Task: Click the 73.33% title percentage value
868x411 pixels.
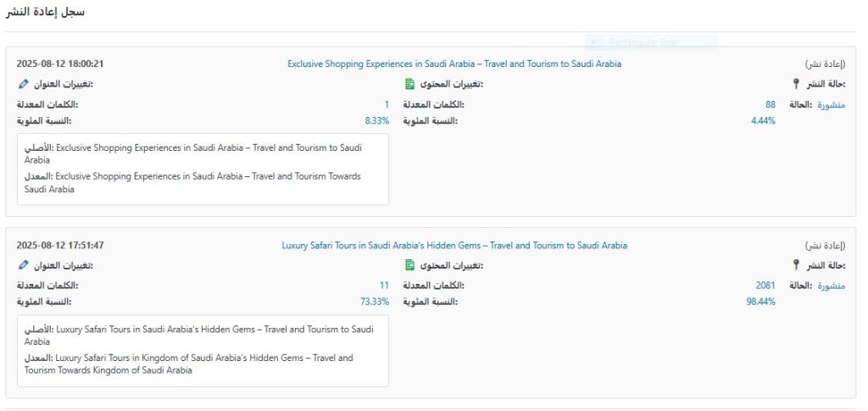Action: pyautogui.click(x=374, y=302)
